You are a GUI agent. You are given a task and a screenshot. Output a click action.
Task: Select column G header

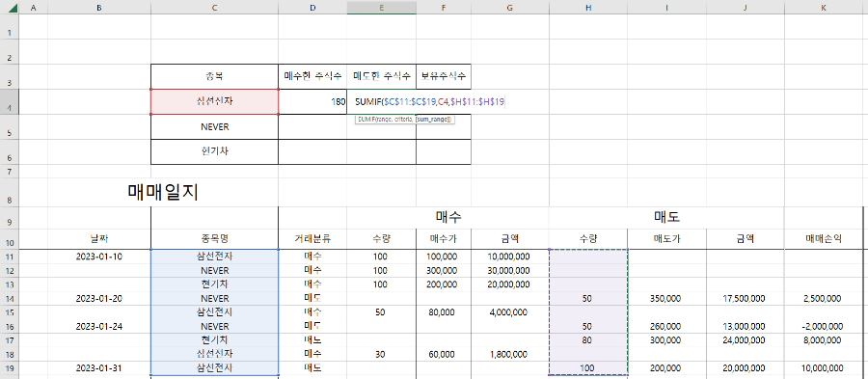click(510, 7)
